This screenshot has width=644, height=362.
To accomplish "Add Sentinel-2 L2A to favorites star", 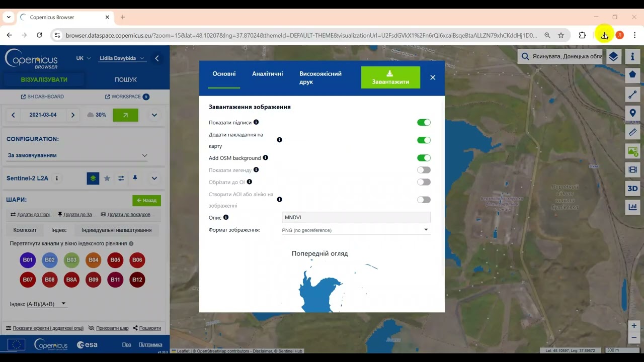I will (107, 178).
